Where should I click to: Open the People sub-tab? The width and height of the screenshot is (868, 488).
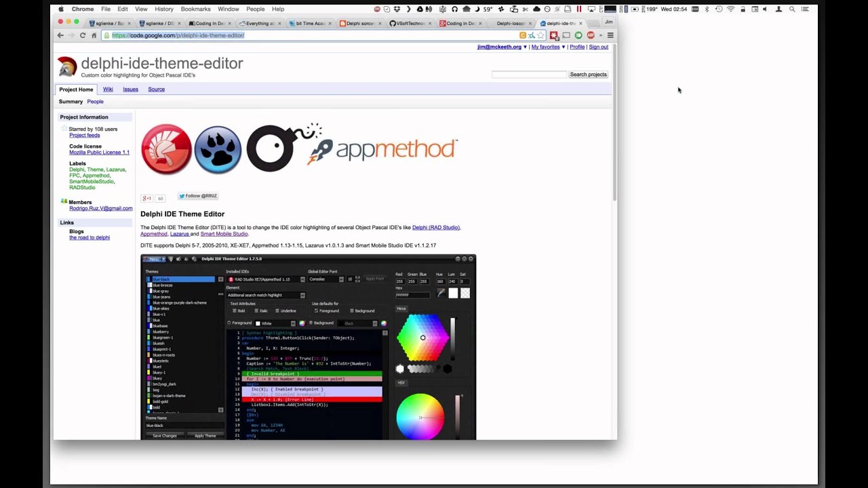point(95,102)
